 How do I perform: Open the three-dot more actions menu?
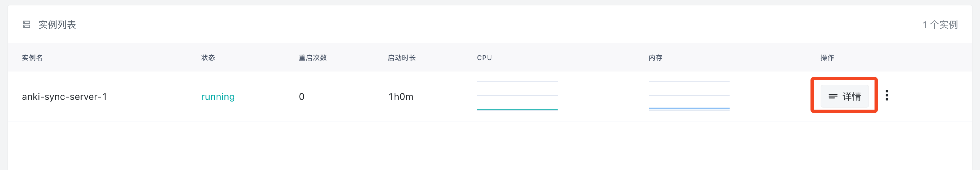(887, 95)
